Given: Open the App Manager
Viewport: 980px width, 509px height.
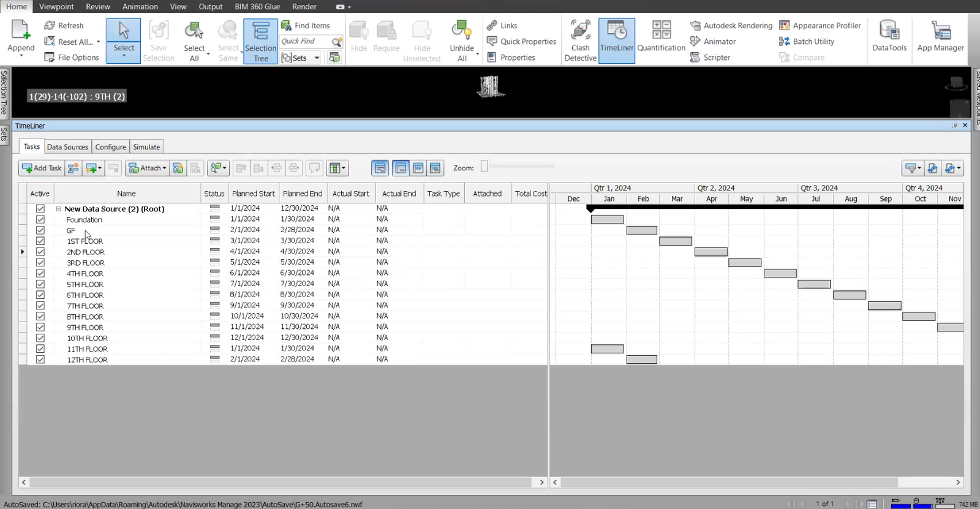Looking at the screenshot, I should point(940,37).
